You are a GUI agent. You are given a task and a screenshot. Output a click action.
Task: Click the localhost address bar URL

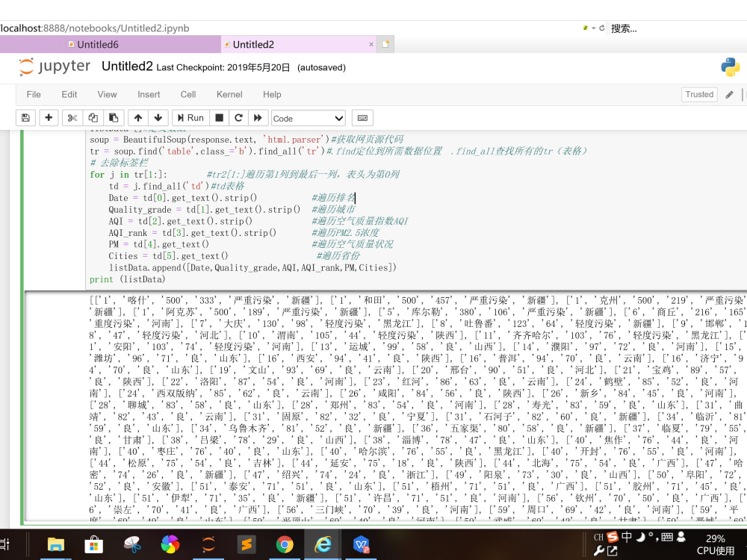tap(94, 28)
